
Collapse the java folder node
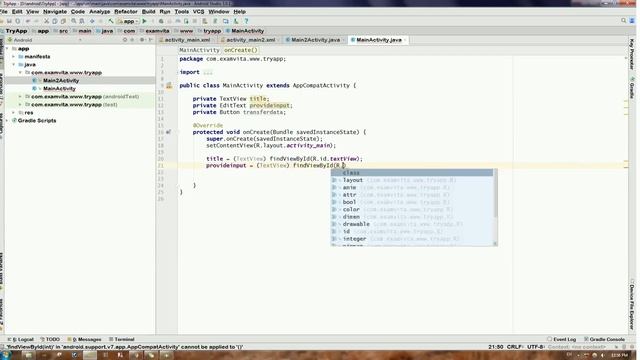[13, 64]
